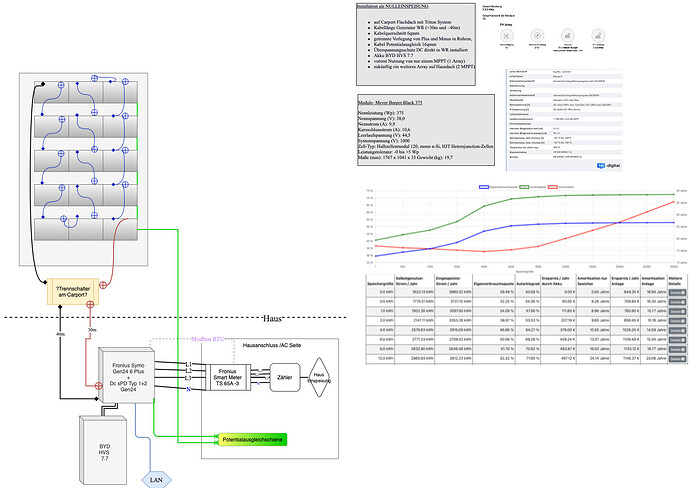Toggle green Autarkiegrad legend swatch

[x=524, y=187]
